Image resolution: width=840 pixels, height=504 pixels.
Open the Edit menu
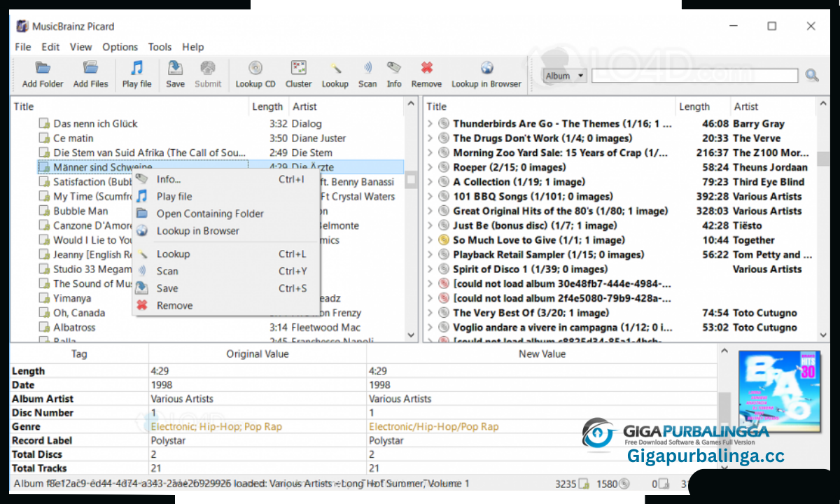tap(50, 47)
